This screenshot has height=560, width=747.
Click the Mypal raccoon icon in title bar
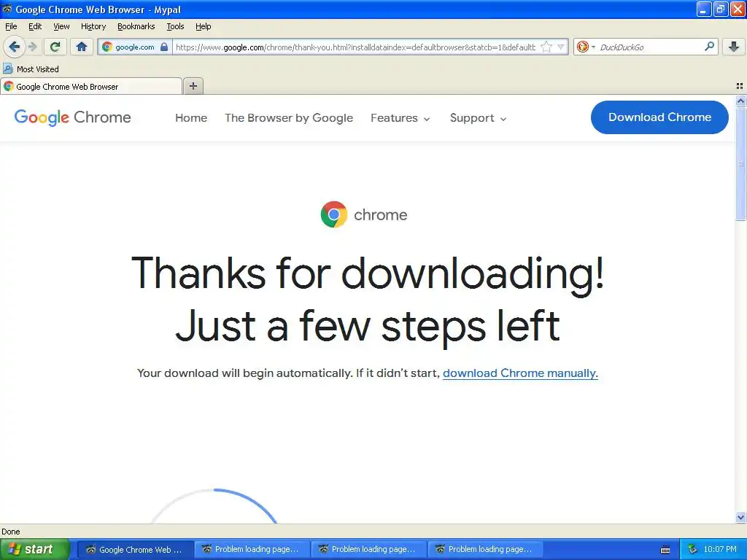click(x=7, y=9)
